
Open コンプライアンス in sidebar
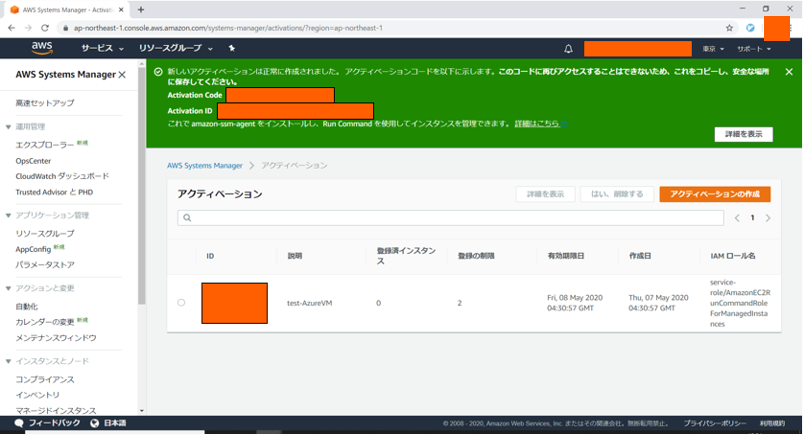[x=45, y=380]
